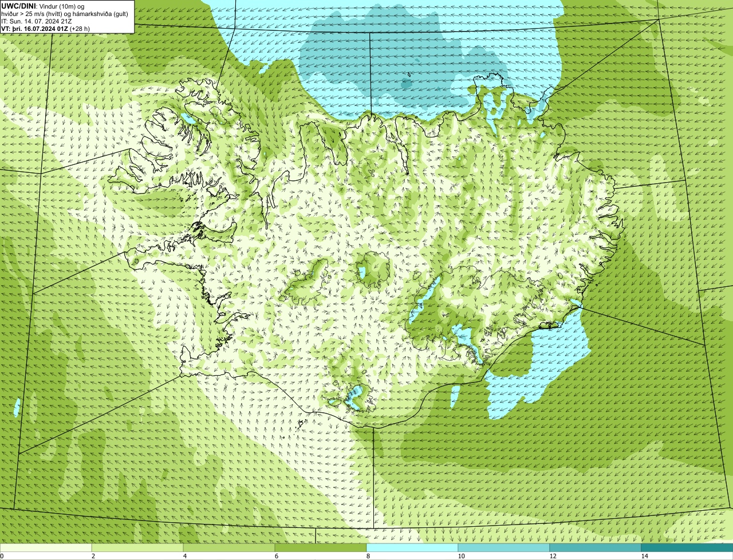This screenshot has height=560, width=733.
Task: Click the 10–12 turquoise legend swatch
Action: [504, 547]
